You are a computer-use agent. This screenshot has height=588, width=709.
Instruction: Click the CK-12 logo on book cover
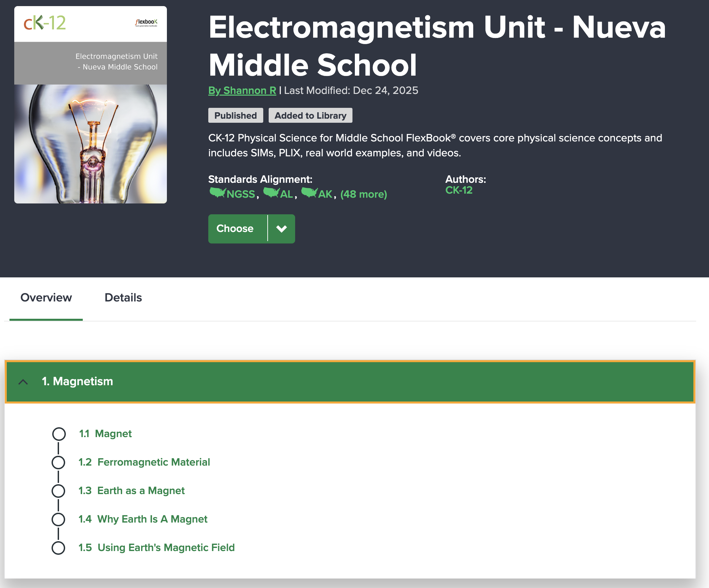pos(45,23)
